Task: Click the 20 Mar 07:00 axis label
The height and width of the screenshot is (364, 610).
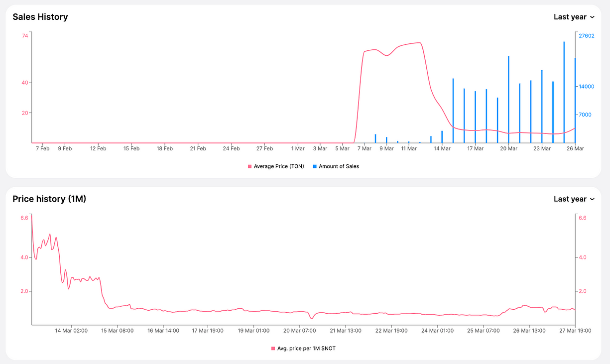Action: click(x=300, y=330)
